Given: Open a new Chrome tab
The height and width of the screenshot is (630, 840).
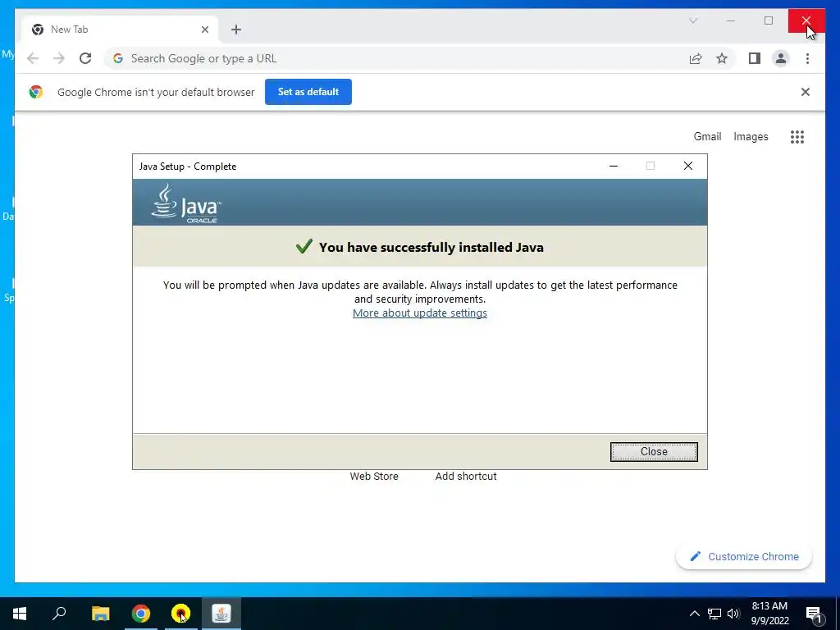Looking at the screenshot, I should click(x=236, y=30).
